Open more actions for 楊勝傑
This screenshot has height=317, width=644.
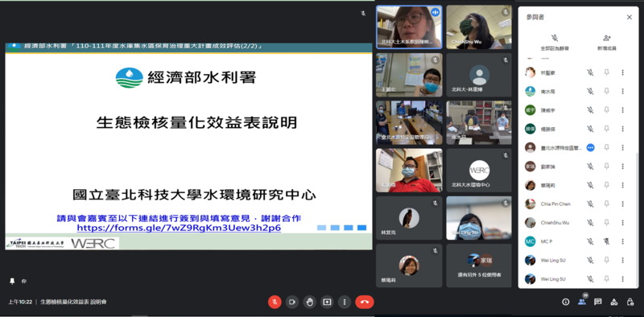coord(622,129)
